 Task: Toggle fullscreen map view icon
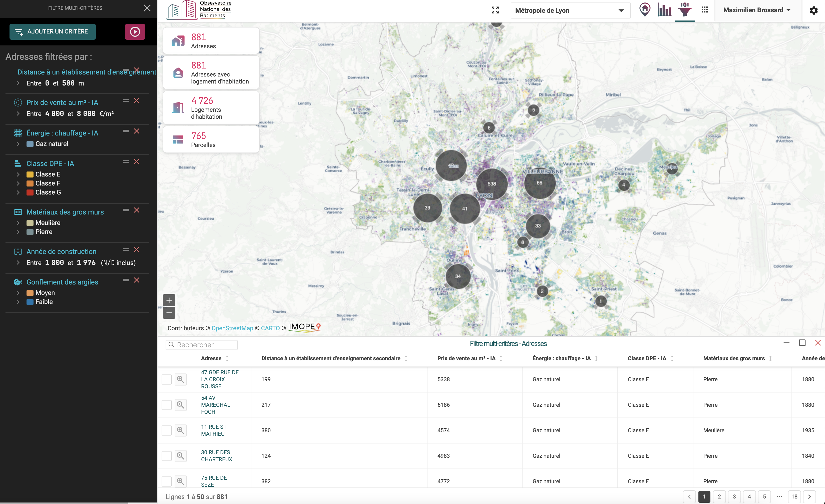coord(495,10)
